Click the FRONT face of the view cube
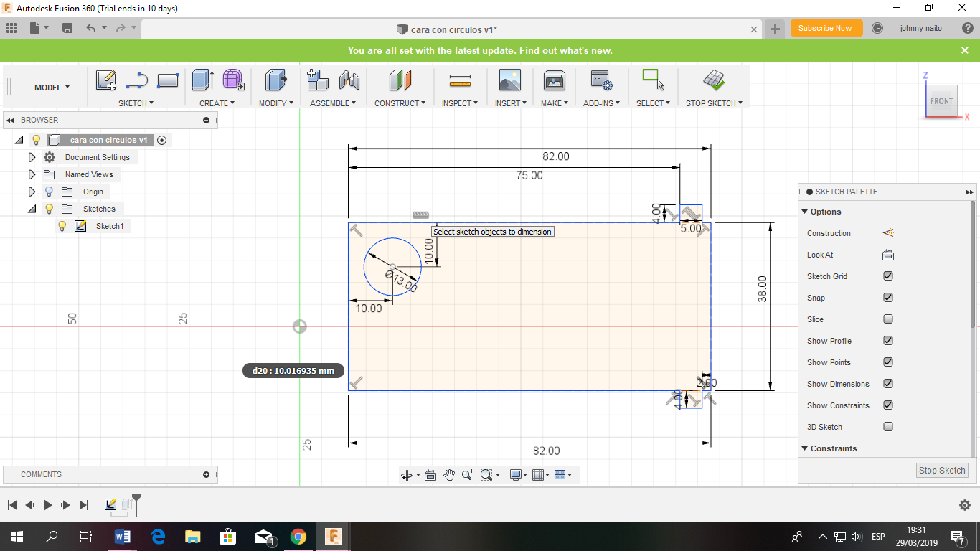The height and width of the screenshot is (551, 980). [941, 101]
